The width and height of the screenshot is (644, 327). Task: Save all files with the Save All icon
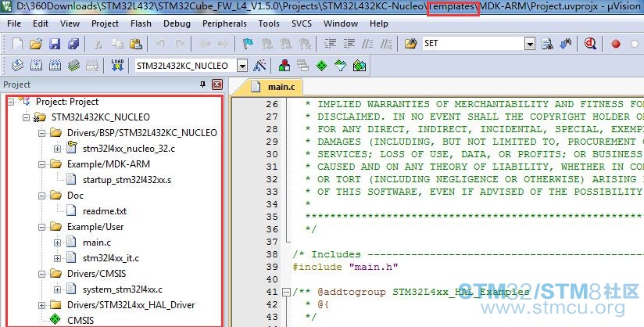(x=73, y=44)
